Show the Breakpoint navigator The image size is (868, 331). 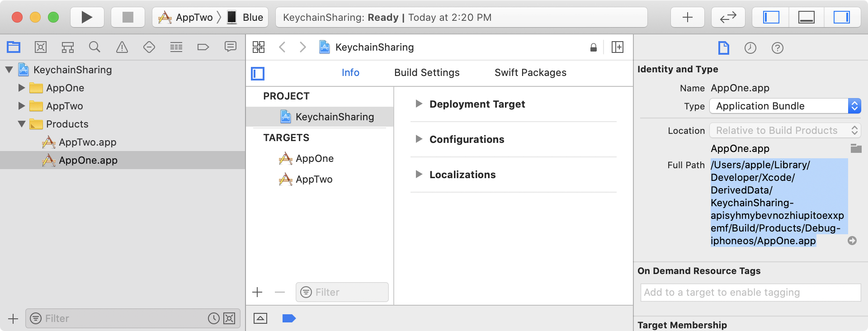point(203,47)
